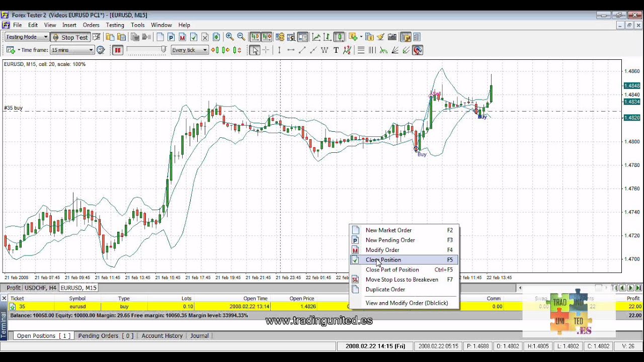Click the Profit chart tab
This screenshot has height=362, width=644.
pyautogui.click(x=14, y=288)
